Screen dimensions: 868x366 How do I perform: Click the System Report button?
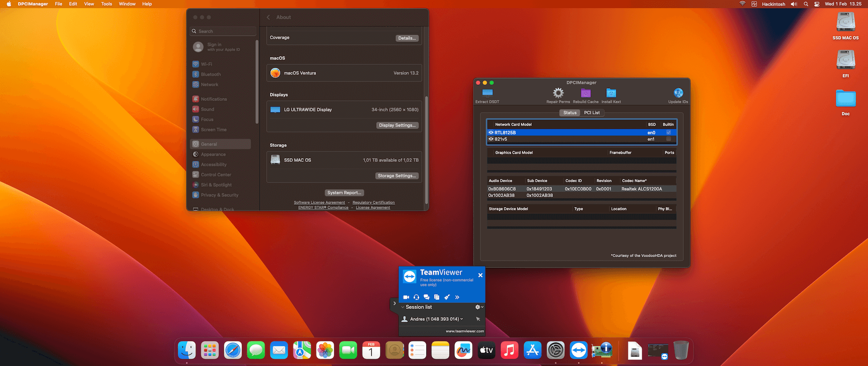tap(344, 192)
